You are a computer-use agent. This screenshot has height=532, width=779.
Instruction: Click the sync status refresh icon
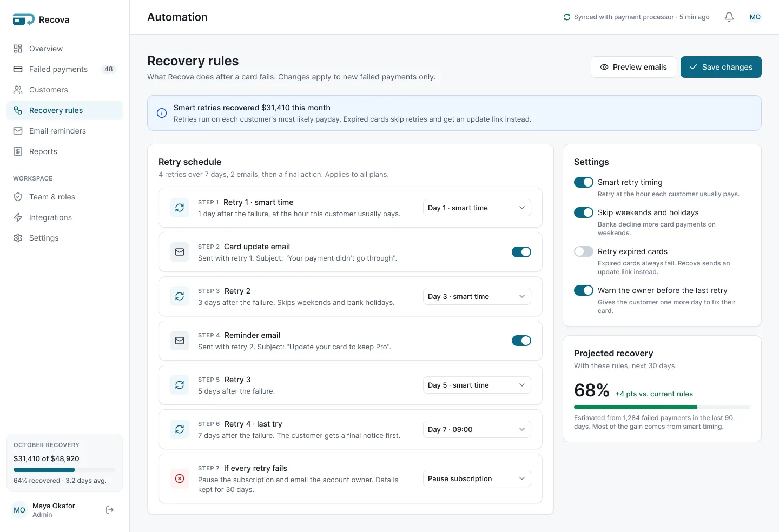(x=567, y=17)
